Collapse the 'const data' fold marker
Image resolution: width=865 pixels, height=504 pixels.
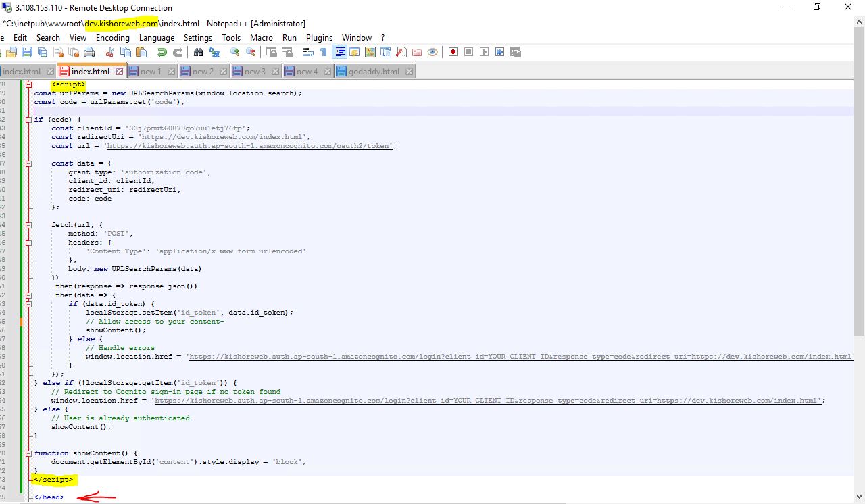(x=28, y=163)
